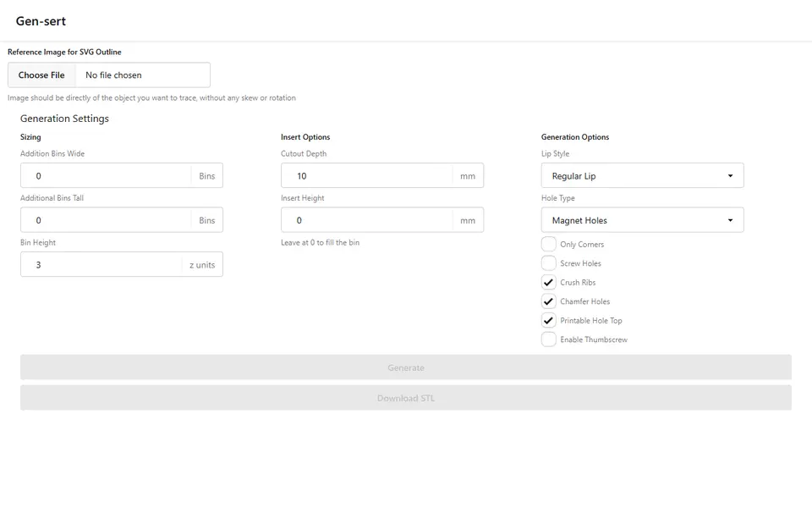Uncheck the Crush Ribs checkbox
This screenshot has height=508, width=812.
coord(548,283)
